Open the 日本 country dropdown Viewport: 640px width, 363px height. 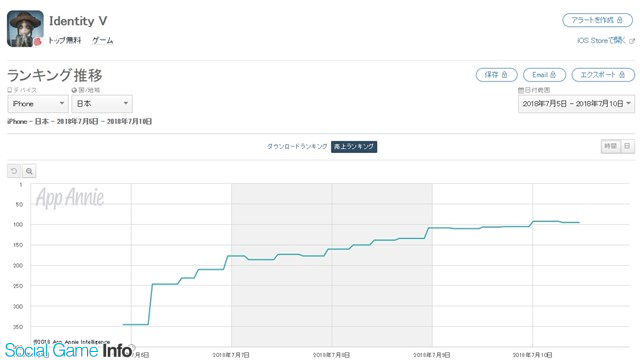[x=102, y=104]
